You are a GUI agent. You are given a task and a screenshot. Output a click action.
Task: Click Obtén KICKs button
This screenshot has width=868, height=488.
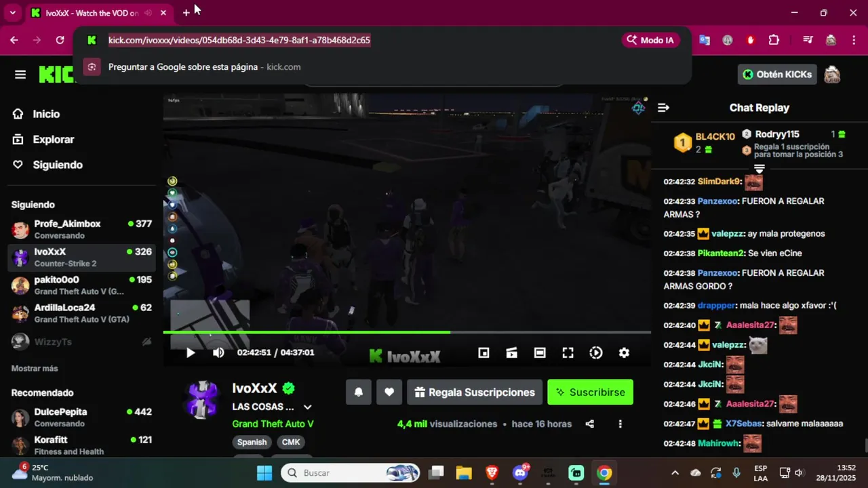coord(777,75)
